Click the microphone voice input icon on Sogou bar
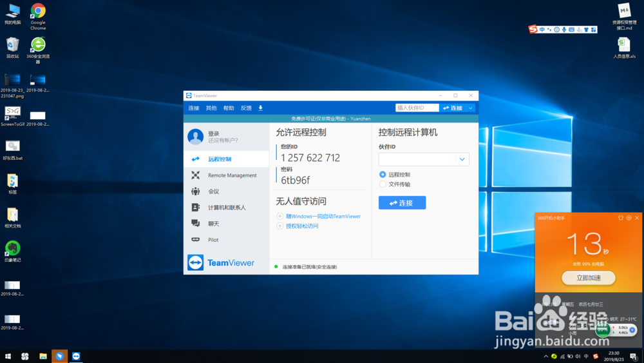This screenshot has width=644, height=363. [x=564, y=30]
